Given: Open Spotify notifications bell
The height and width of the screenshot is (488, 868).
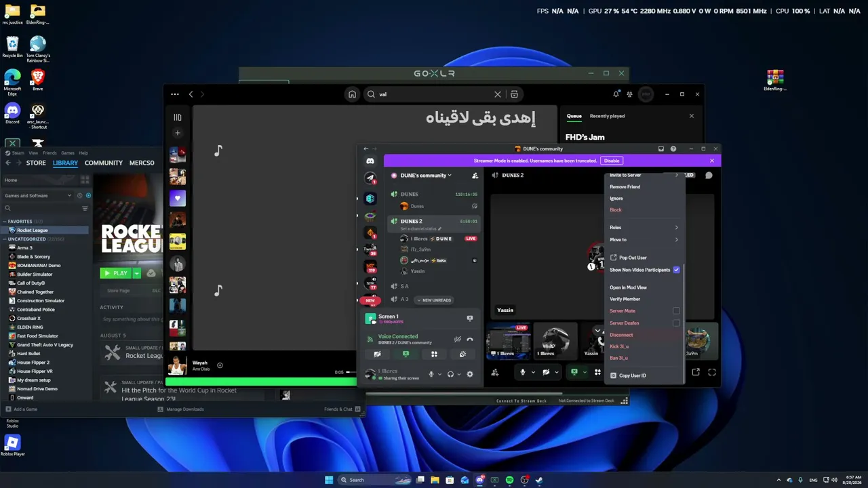Looking at the screenshot, I should (616, 94).
